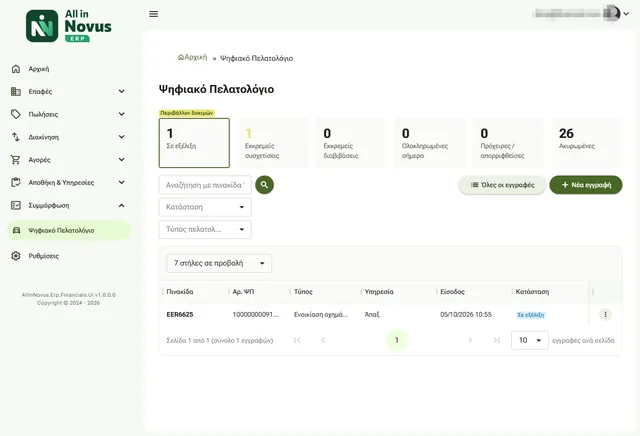
Task: Sort by Υπηρεσία column header
Action: click(379, 291)
